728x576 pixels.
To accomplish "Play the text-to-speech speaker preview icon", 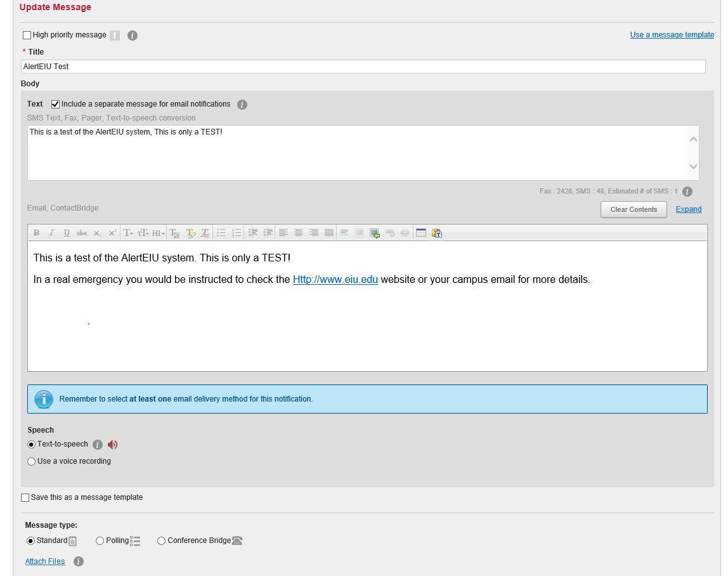I will click(x=113, y=445).
